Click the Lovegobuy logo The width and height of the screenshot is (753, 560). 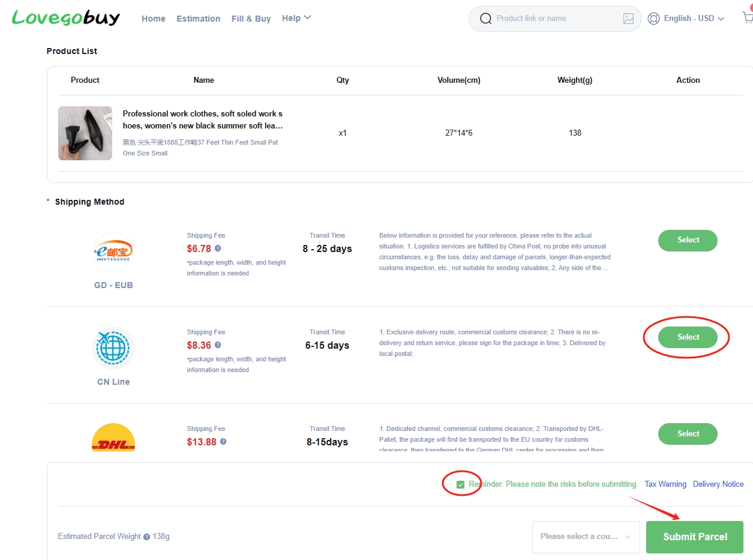pyautogui.click(x=65, y=17)
